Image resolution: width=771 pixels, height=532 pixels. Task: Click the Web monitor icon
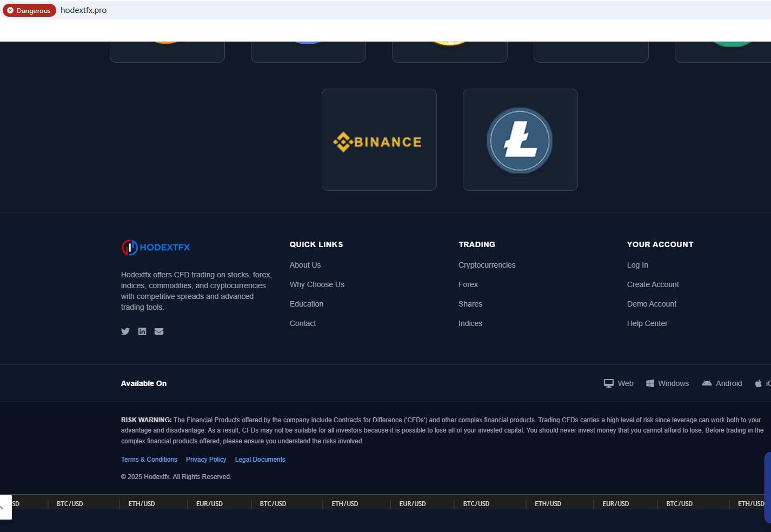point(609,383)
